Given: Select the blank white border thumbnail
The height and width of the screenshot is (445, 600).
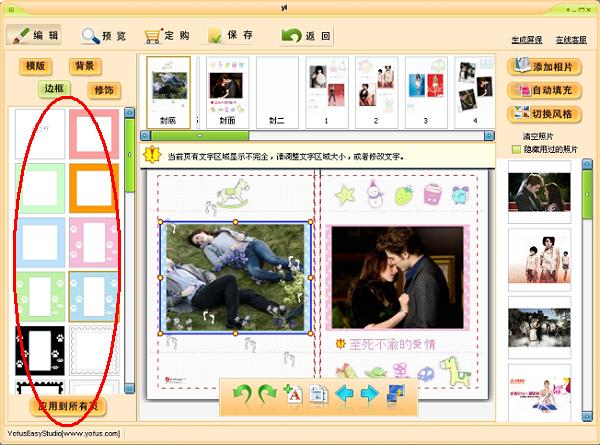Looking at the screenshot, I should (40, 134).
